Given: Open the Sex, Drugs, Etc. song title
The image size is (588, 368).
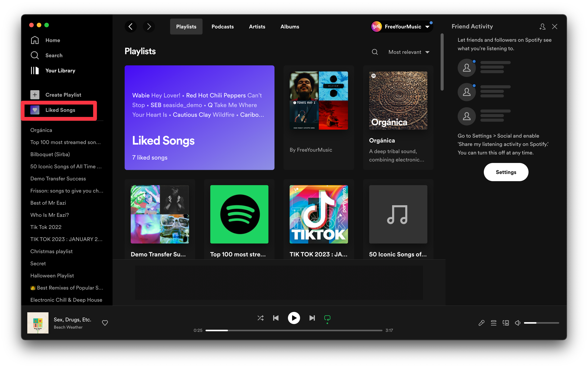Looking at the screenshot, I should point(73,319).
